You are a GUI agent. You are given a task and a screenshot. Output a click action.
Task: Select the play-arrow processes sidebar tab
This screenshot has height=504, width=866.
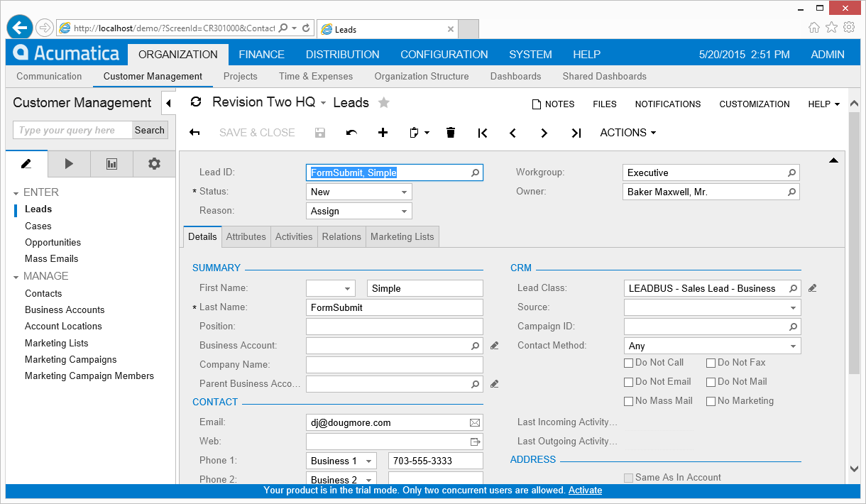69,164
